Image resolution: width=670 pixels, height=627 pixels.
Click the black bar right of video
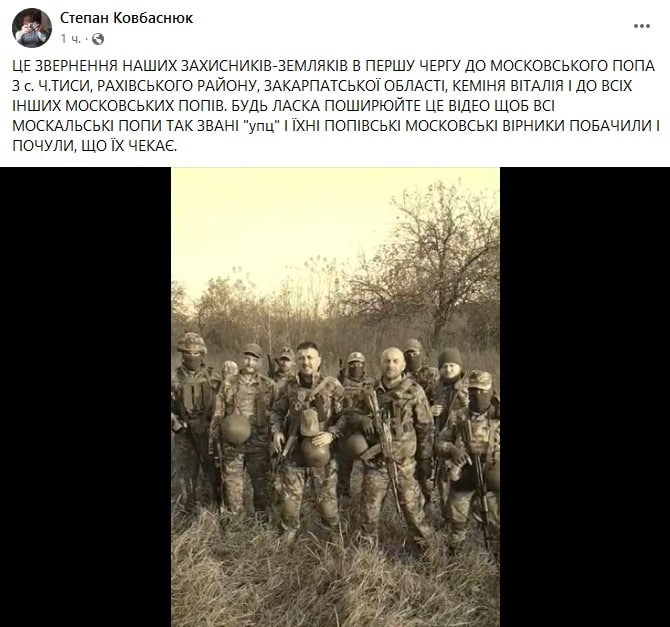(x=585, y=397)
